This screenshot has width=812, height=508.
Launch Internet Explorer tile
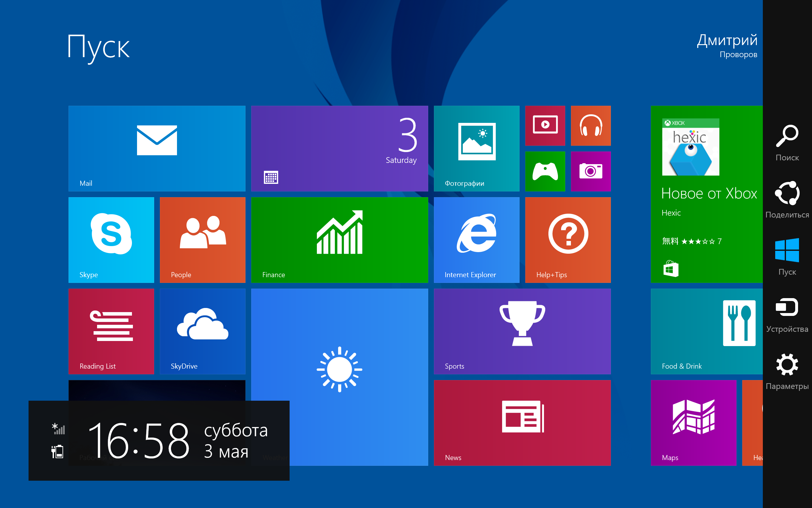[476, 240]
